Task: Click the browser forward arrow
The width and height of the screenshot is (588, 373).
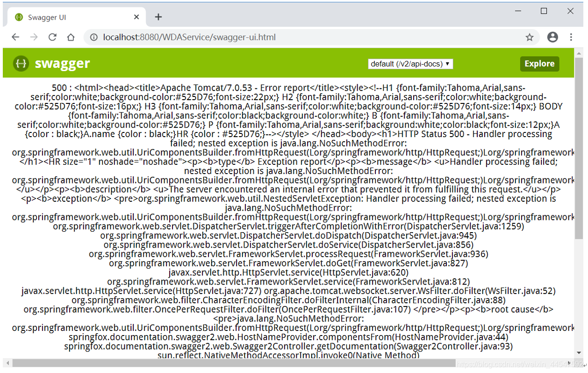Action: coord(34,37)
